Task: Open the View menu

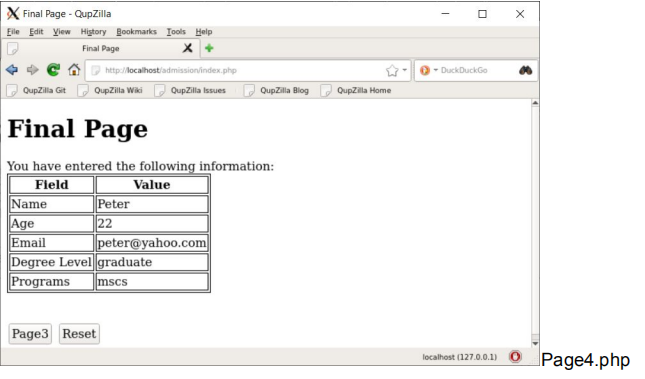Action: (62, 32)
